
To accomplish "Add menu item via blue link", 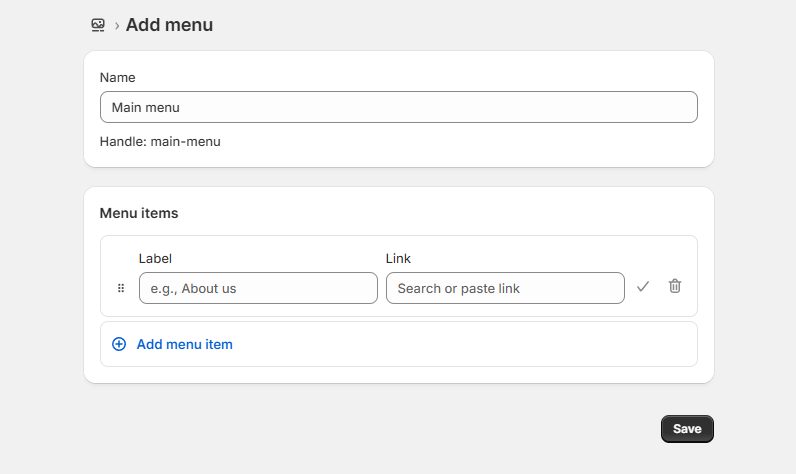I will pyautogui.click(x=184, y=344).
